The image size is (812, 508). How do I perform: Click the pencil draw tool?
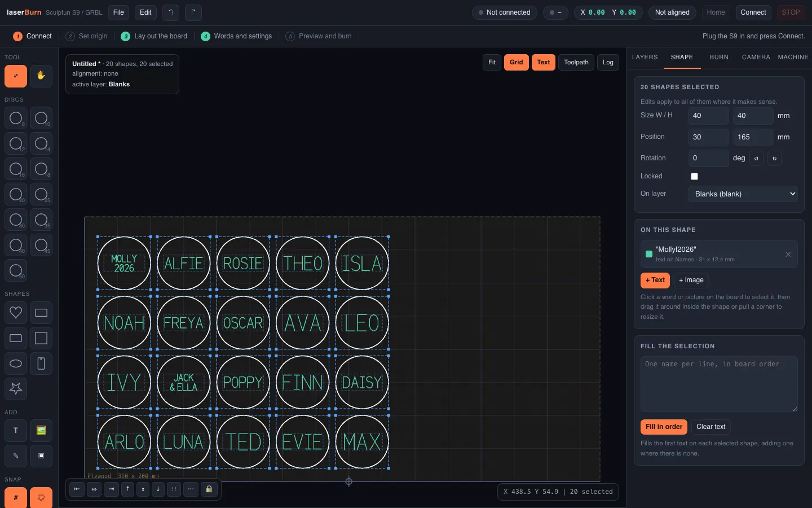coord(16,456)
